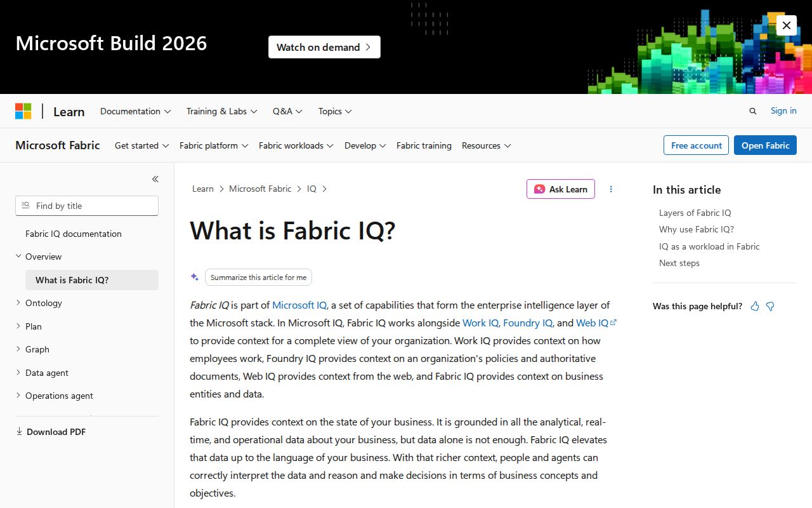Expand the Develop dropdown menu

coord(365,145)
